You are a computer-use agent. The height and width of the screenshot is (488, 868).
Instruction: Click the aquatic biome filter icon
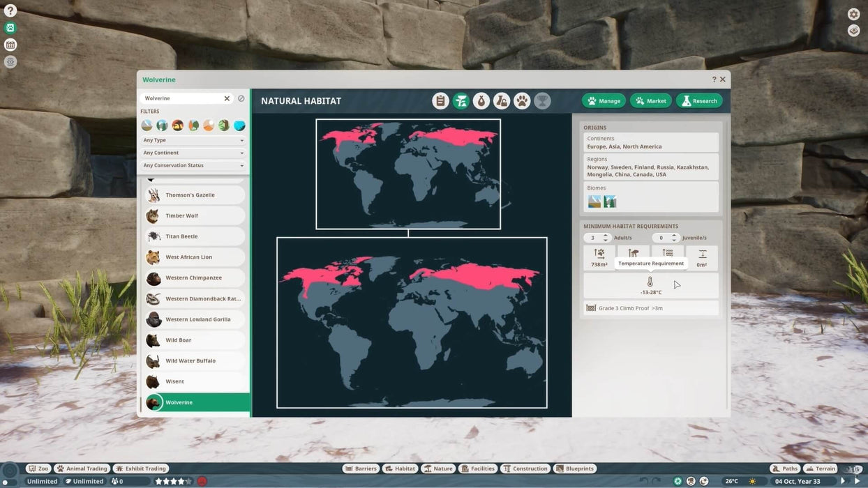pos(239,125)
